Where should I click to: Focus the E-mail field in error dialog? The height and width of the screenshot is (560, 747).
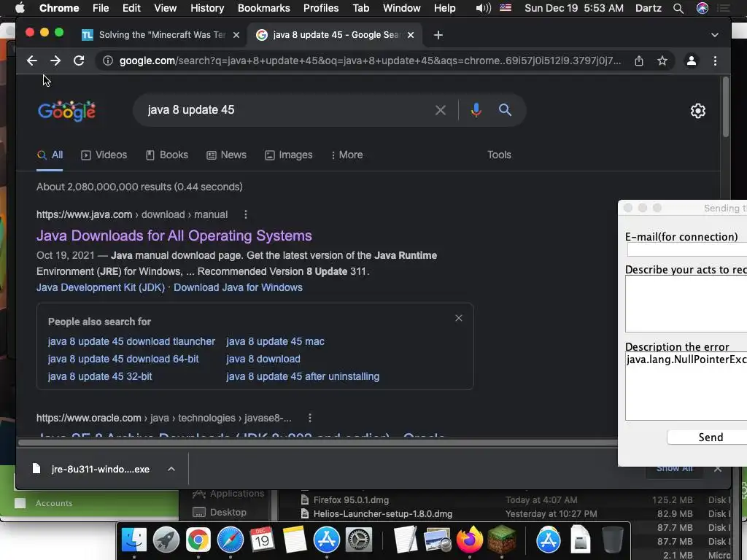pos(687,249)
